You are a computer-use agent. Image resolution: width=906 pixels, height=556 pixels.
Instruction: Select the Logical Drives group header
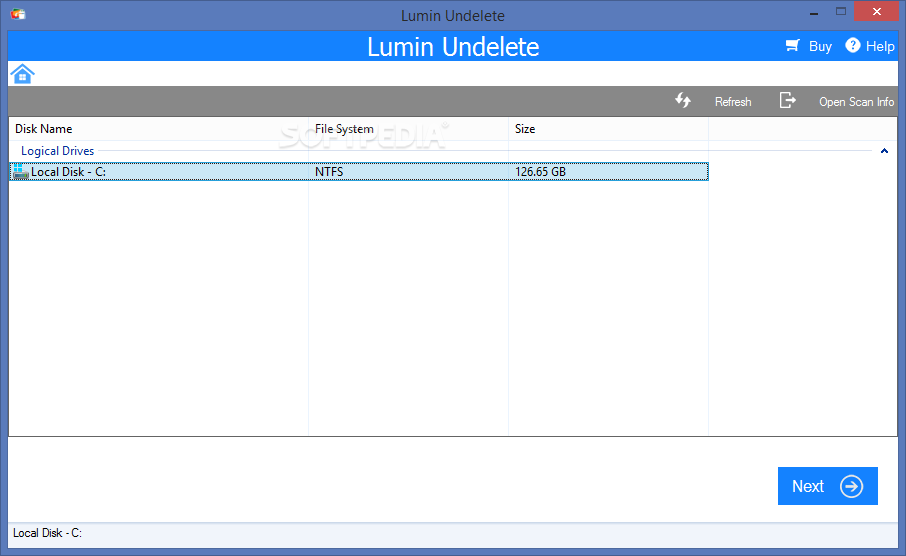(x=57, y=151)
